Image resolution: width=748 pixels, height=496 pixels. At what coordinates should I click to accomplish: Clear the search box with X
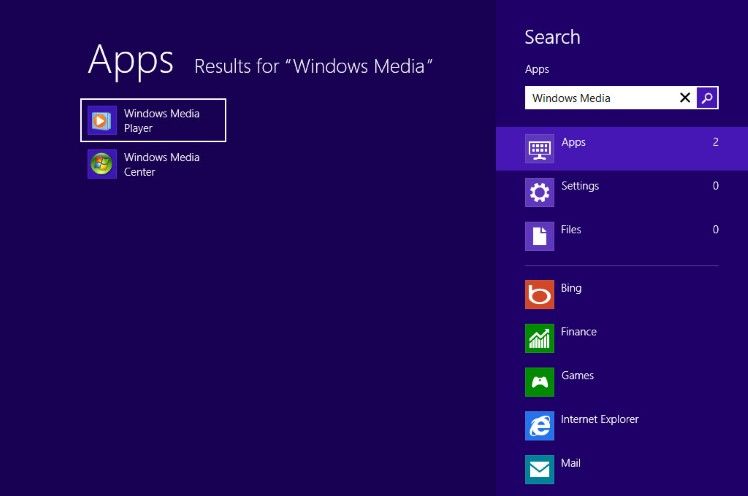pyautogui.click(x=685, y=98)
